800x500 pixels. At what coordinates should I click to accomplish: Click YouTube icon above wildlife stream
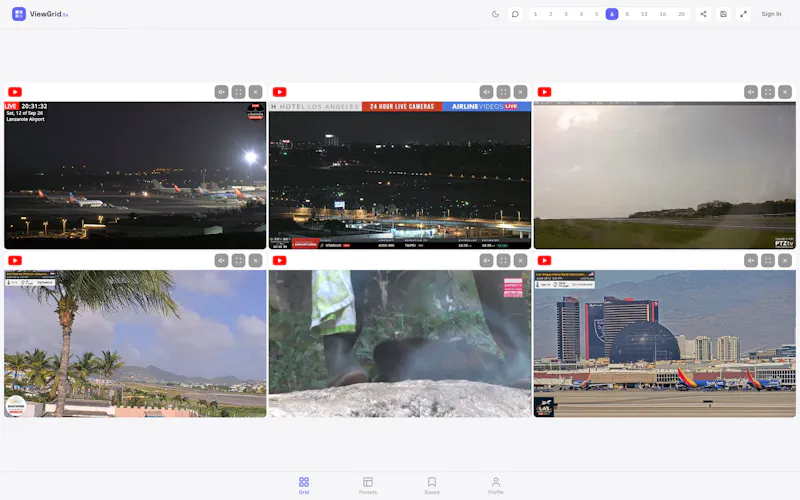click(280, 260)
